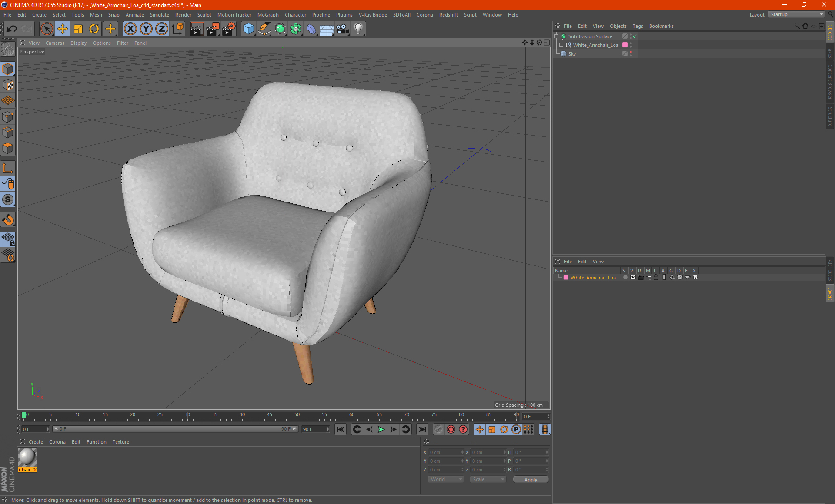Screen dimensions: 835x504
Task: Click pink swatch in Layers manager row
Action: 566,278
